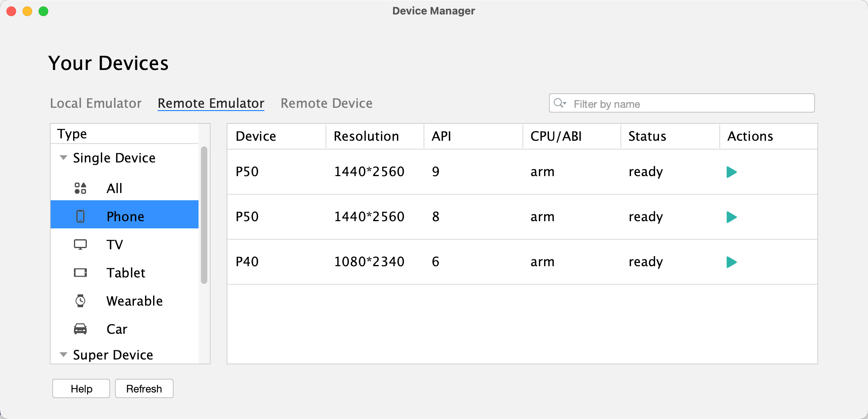This screenshot has width=868, height=419.
Task: Select the Tablet tree item label
Action: point(126,273)
